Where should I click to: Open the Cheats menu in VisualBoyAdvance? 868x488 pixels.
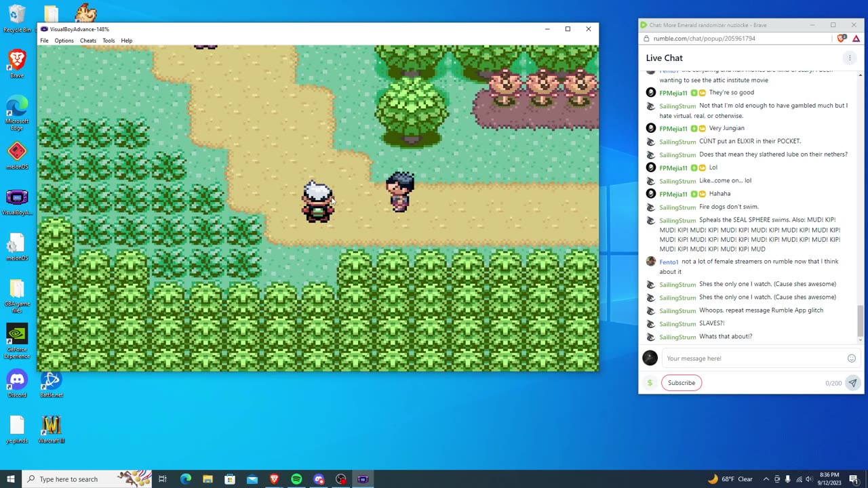tap(88, 41)
